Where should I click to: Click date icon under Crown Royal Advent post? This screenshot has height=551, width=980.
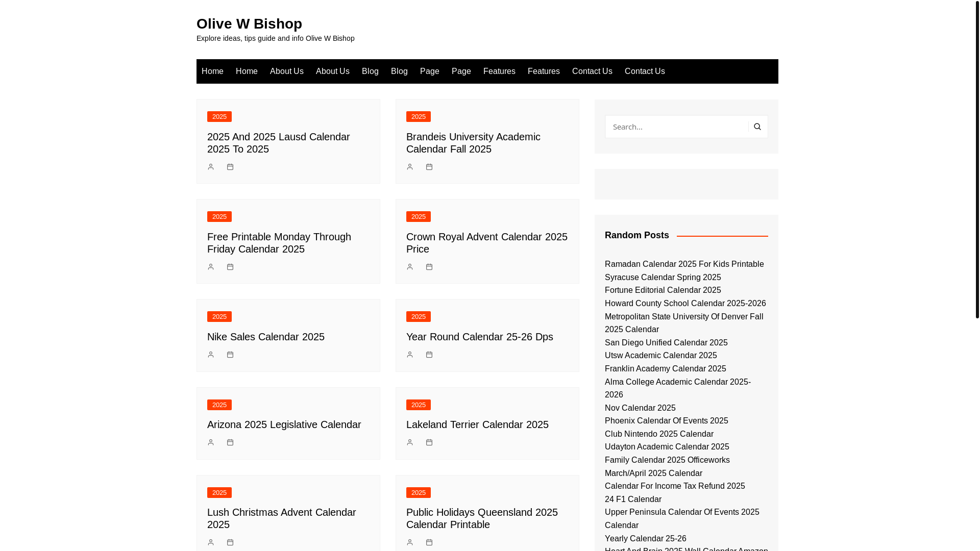[429, 267]
